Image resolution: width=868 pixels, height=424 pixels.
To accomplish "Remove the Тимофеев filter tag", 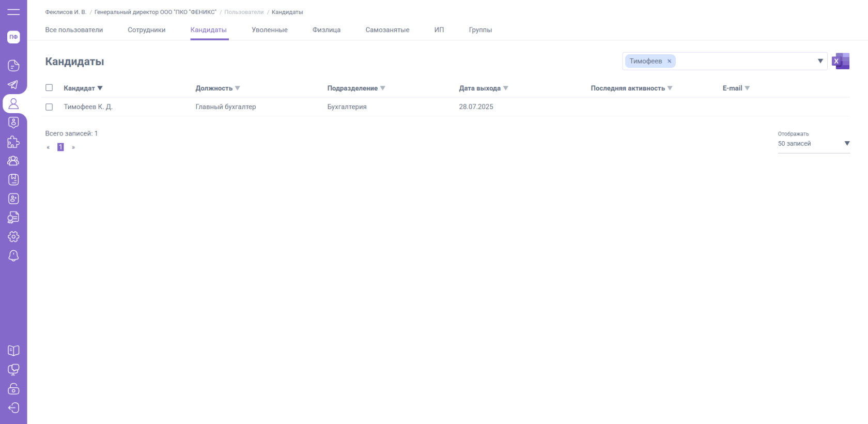I will (669, 61).
